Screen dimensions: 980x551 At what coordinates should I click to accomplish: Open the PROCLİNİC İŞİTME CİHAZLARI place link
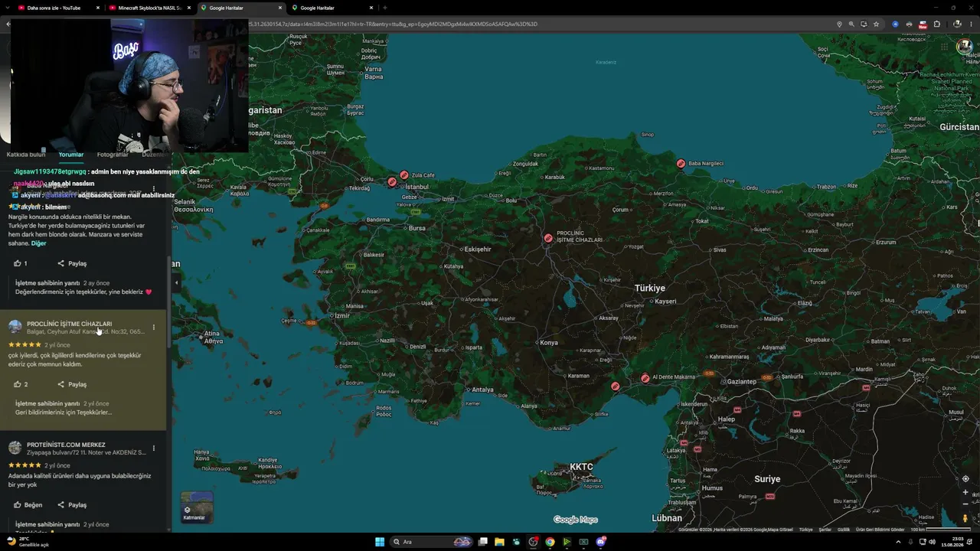click(69, 324)
